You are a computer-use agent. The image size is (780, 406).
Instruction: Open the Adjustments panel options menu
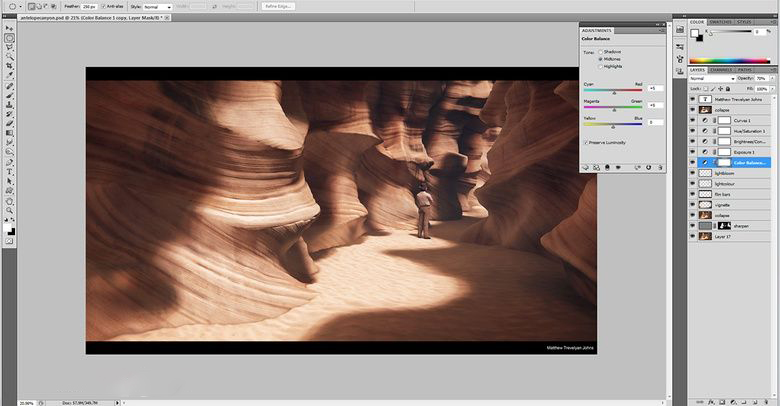(x=661, y=31)
